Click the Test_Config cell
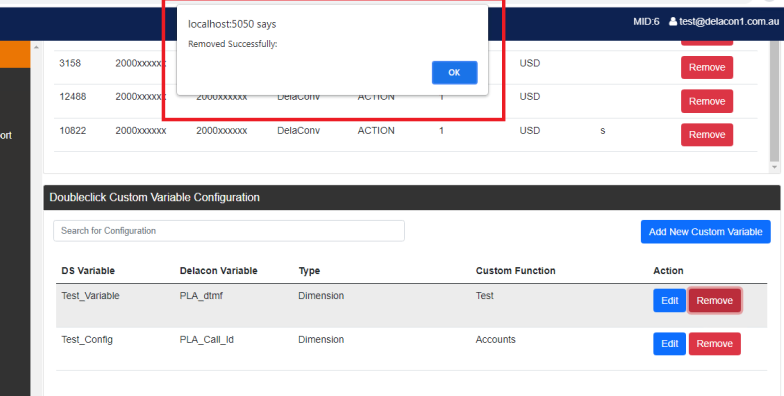 (87, 340)
